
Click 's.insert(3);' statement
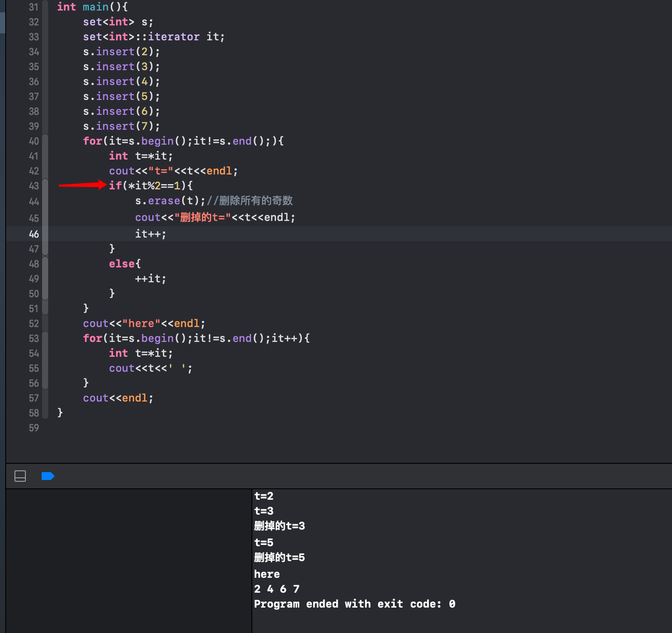point(121,67)
